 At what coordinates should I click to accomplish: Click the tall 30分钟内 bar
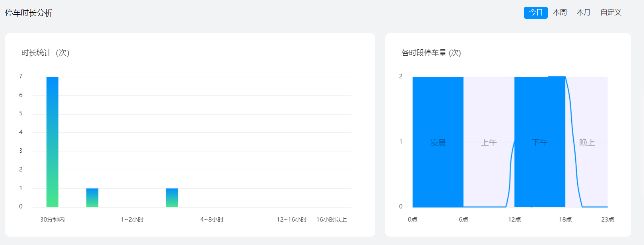(x=52, y=142)
